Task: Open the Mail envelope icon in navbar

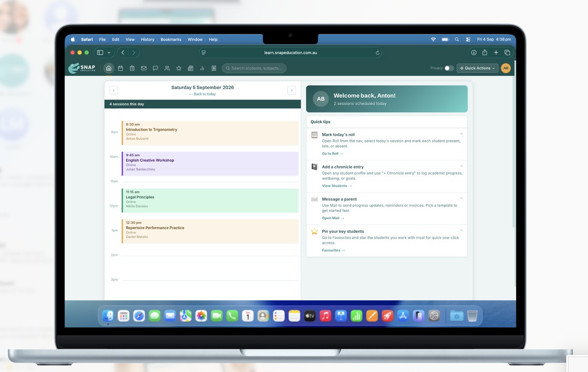Action: (144, 68)
